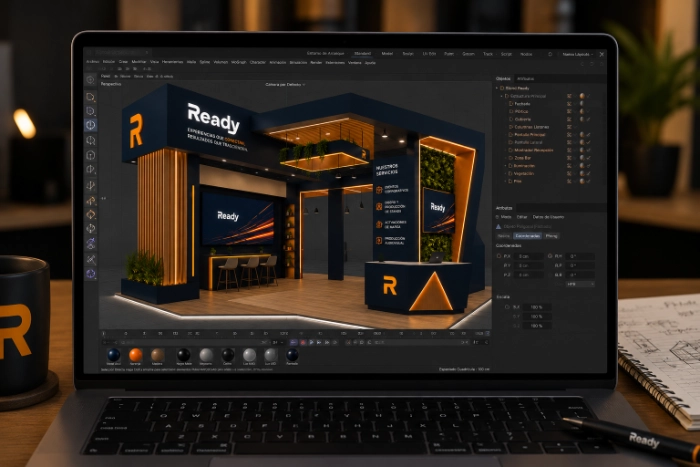Click the object icon beside Columnas Listones
700x467 pixels.
coord(511,127)
